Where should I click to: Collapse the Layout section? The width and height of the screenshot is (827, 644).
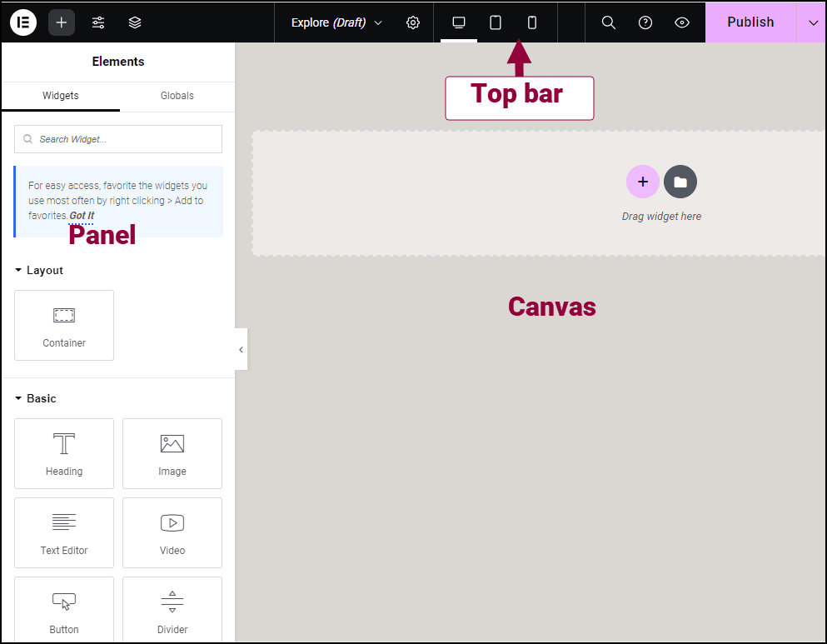[x=39, y=270]
